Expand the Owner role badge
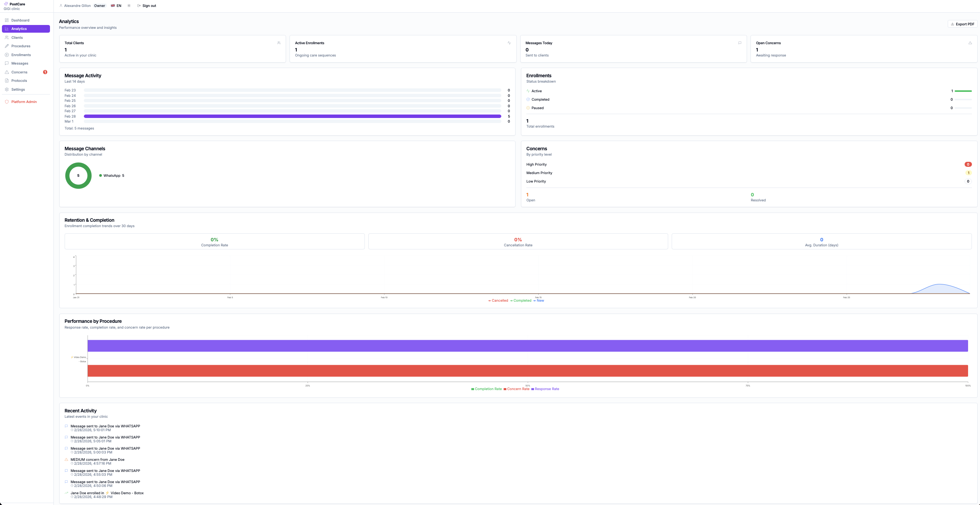This screenshot has height=505, width=980. click(100, 5)
